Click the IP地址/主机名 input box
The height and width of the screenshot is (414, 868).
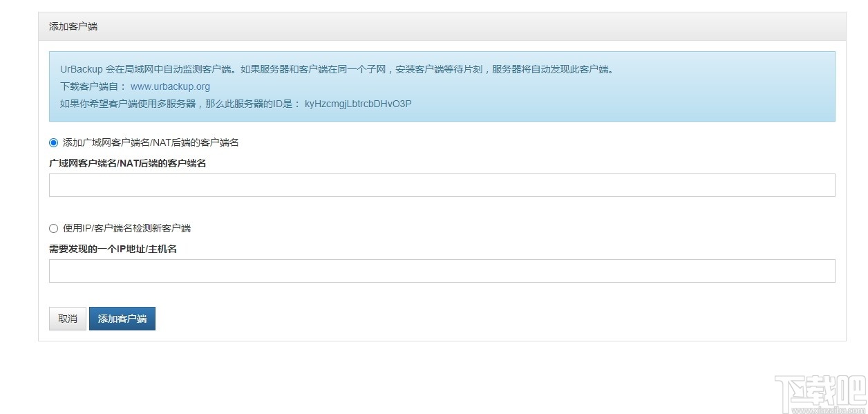[442, 270]
